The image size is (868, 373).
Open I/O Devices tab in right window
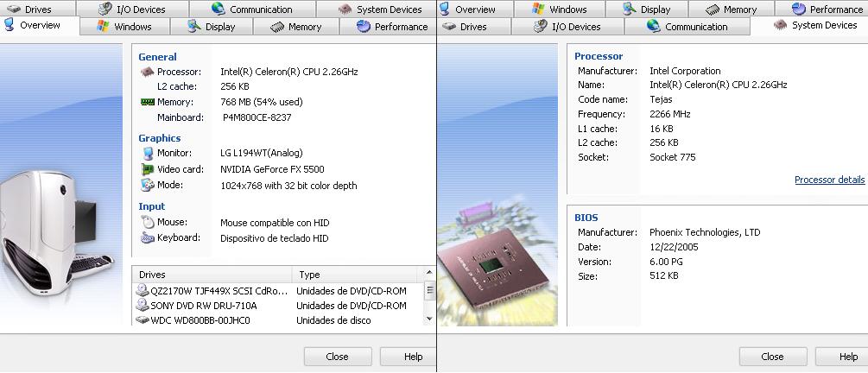568,27
